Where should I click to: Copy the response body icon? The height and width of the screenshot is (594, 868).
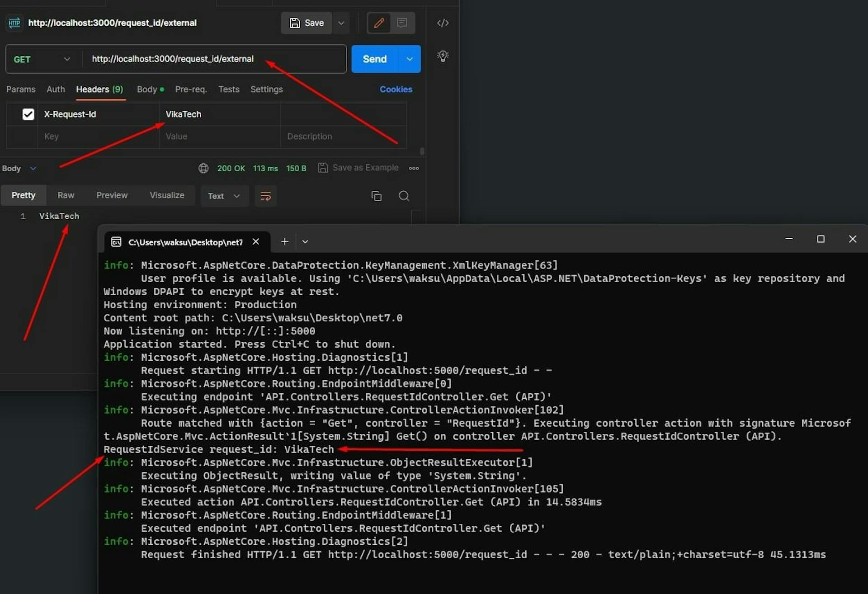coord(377,196)
